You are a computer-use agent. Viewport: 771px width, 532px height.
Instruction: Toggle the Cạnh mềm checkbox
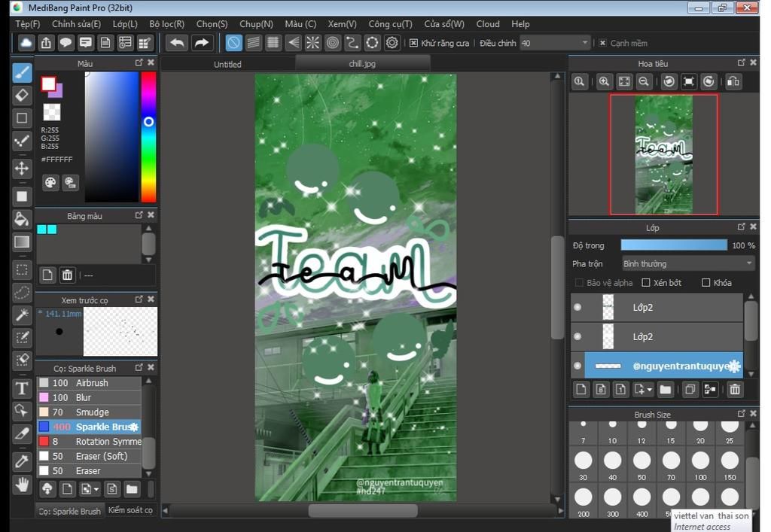(x=602, y=43)
